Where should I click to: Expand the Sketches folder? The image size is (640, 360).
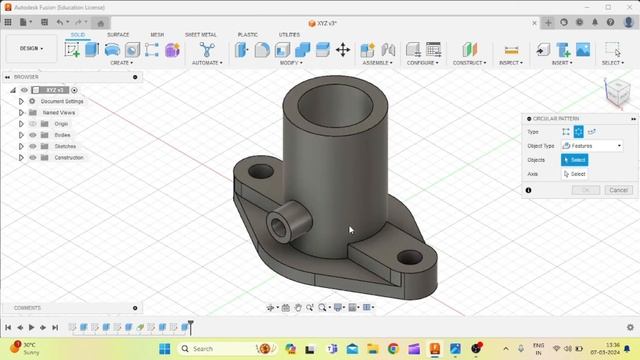21,146
